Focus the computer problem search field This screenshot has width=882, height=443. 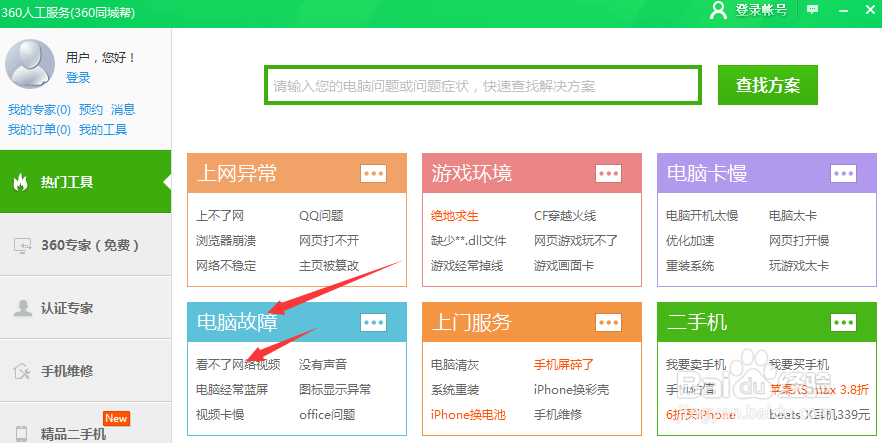(x=483, y=85)
